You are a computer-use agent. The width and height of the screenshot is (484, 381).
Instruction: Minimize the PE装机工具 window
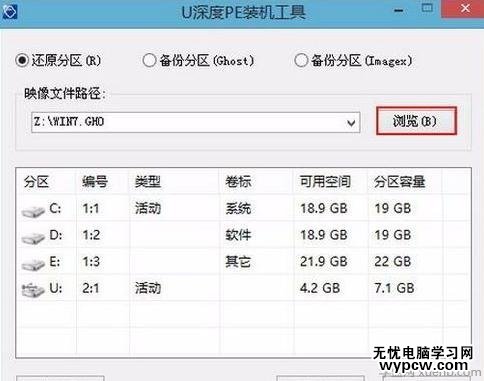point(399,11)
